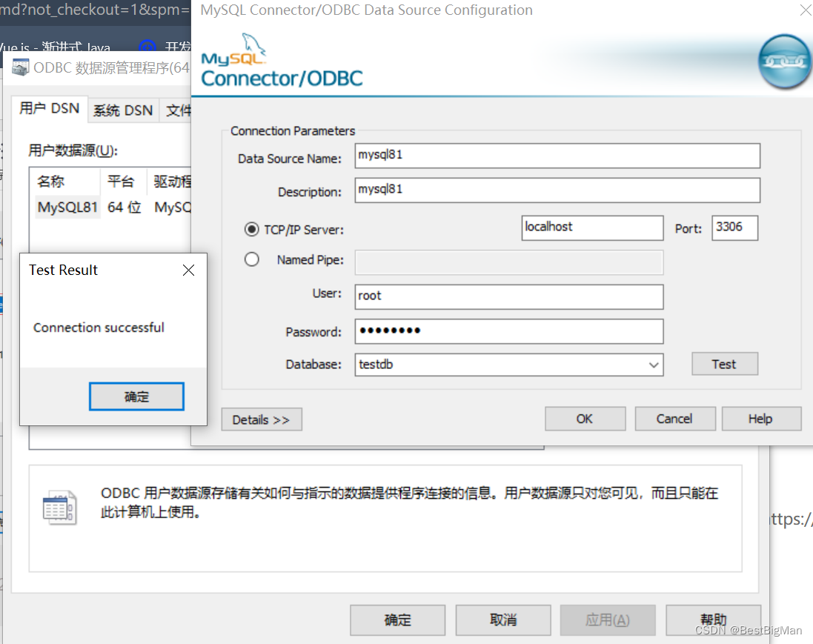Click the 平台 column header
813x644 pixels.
[124, 182]
